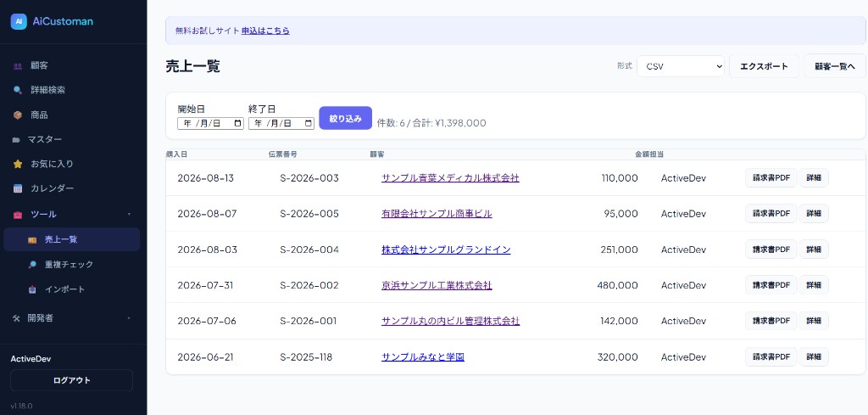
Task: Click the 開発者 tools icon
Action: [16, 318]
